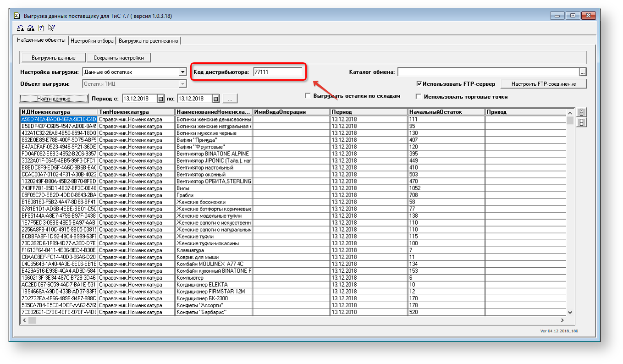Viewport: 623px width, 364px height.
Task: Open the Выгрузка по расписанию tab
Action: [148, 41]
